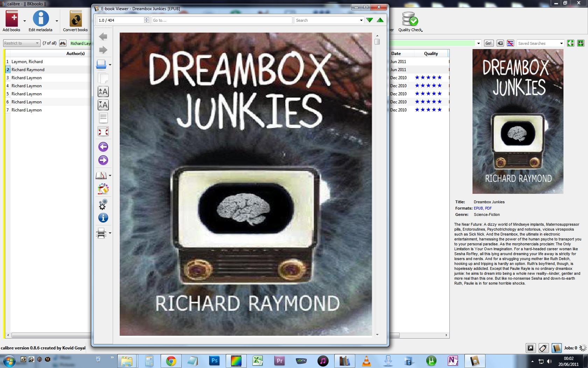588x368 pixels.
Task: Expand the Print dropdown arrow
Action: click(x=110, y=233)
